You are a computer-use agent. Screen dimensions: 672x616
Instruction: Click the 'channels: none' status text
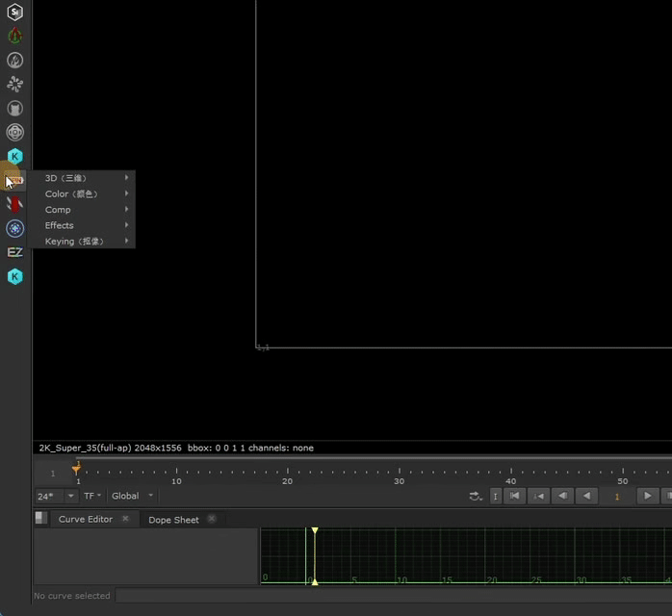[281, 449]
